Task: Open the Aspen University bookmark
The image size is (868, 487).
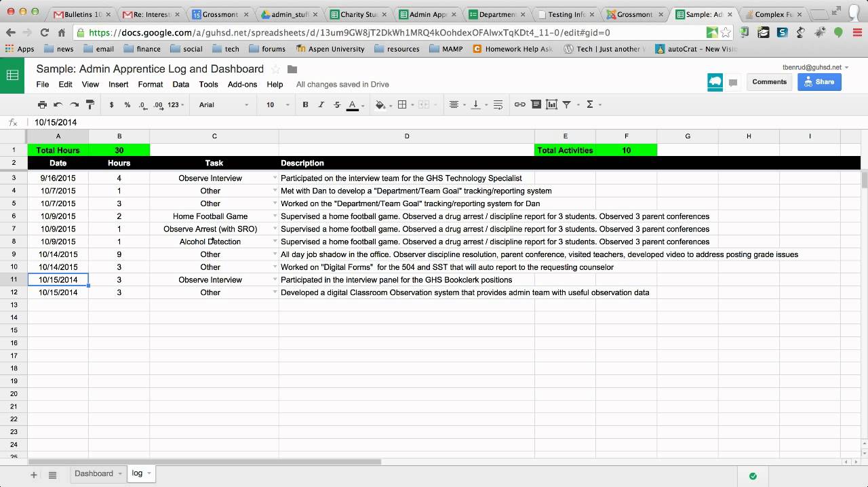Action: (x=331, y=49)
